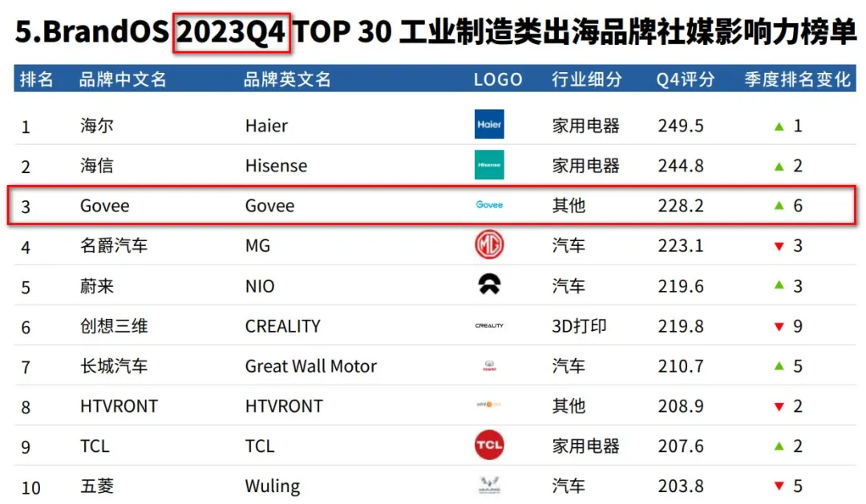Viewport: 866px width, 504px height.
Task: Click the Chinese name 蔚来
Action: click(97, 286)
